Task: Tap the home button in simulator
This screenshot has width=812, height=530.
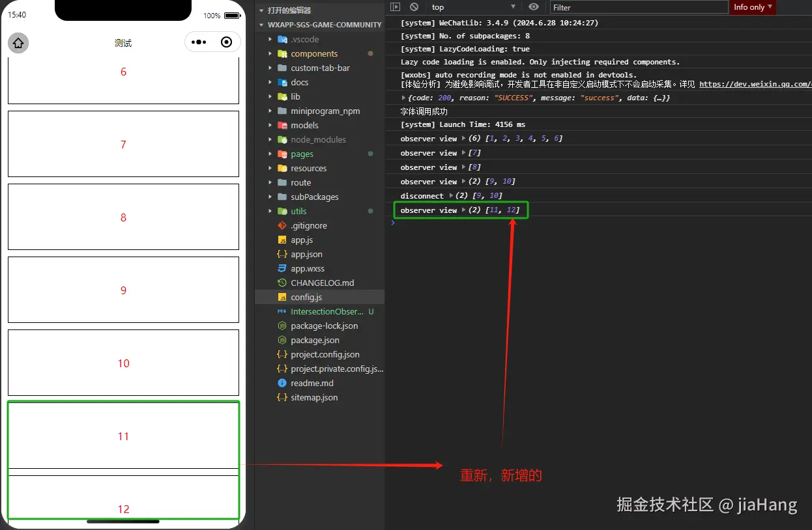Action: (x=18, y=43)
